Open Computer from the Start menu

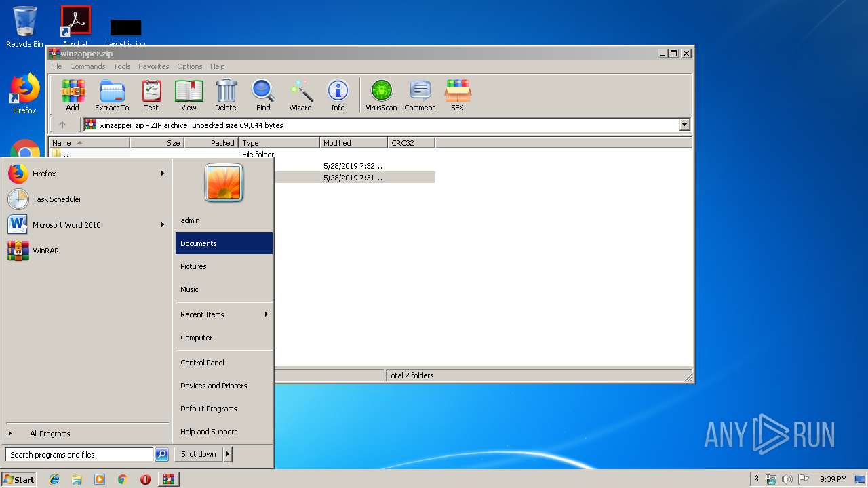(224, 338)
